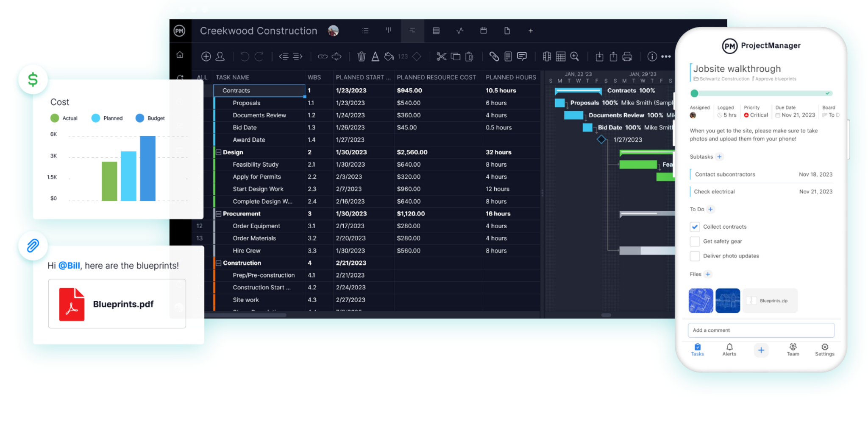Open the Dashboard pulse view tab

(x=460, y=31)
